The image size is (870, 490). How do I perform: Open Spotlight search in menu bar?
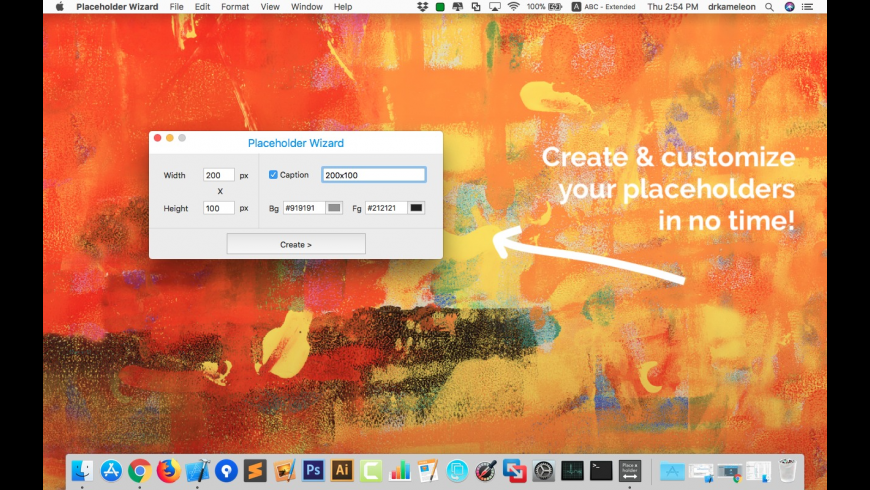(x=769, y=7)
